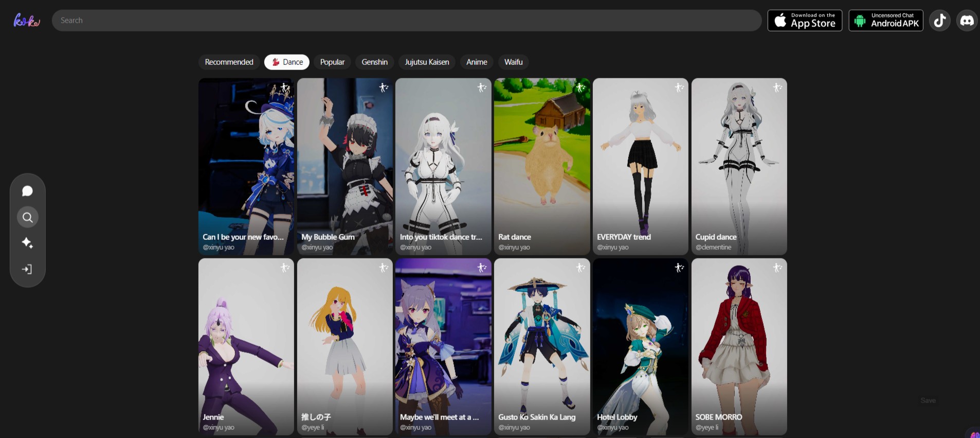980x438 pixels.
Task: Select the Recommended category tab
Action: (229, 62)
